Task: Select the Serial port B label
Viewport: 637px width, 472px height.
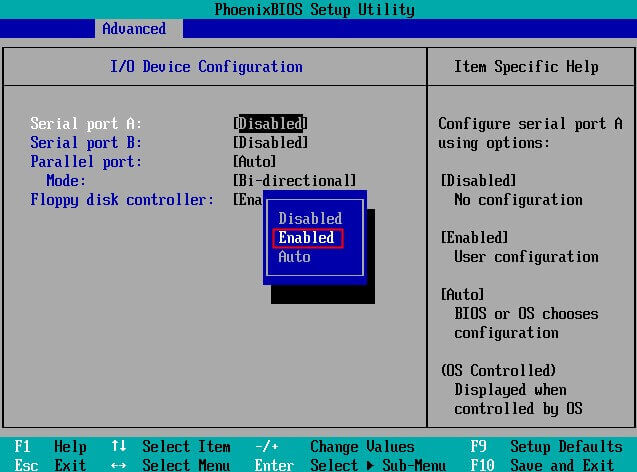Action: 86,143
